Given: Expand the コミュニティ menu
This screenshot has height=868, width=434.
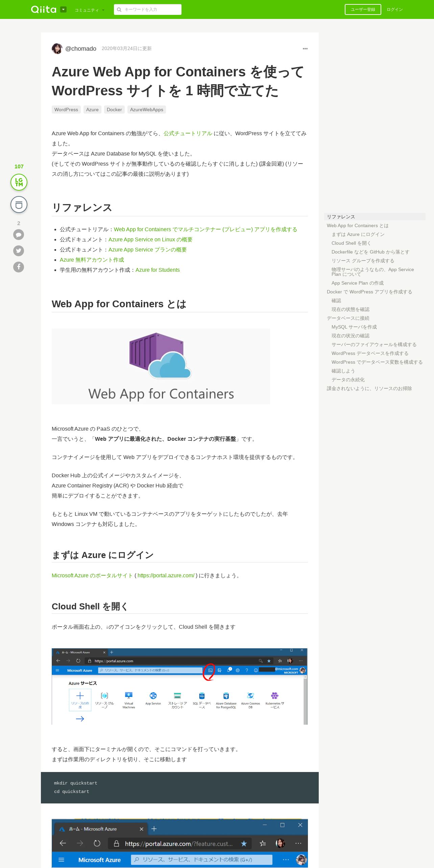Looking at the screenshot, I should 89,10.
